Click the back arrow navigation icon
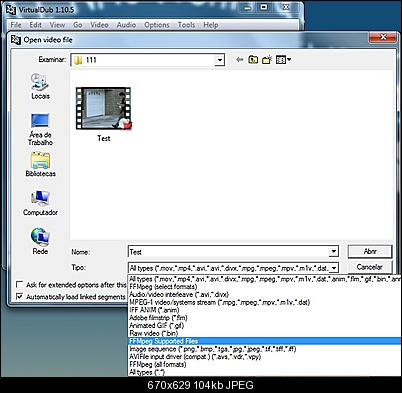 click(x=239, y=60)
